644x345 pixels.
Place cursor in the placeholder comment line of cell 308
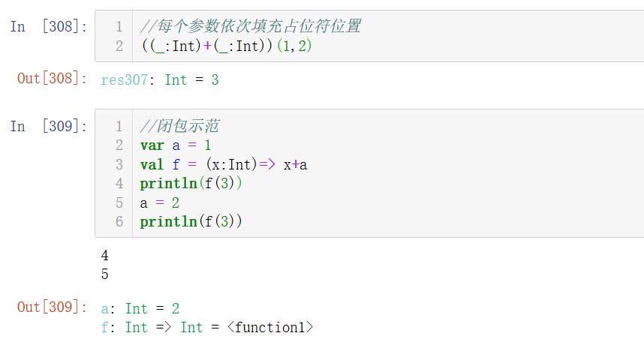(250, 27)
